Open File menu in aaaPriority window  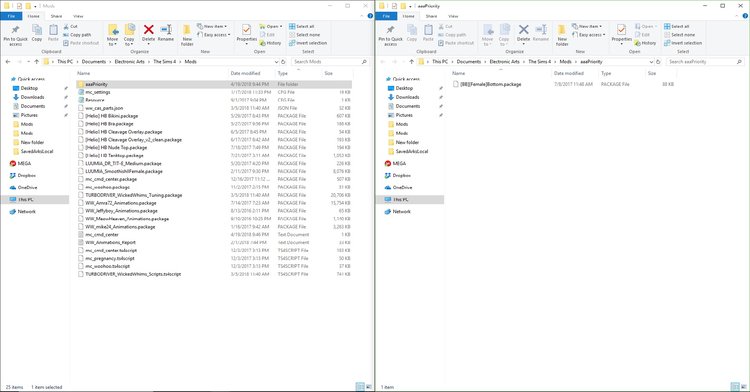[x=386, y=16]
